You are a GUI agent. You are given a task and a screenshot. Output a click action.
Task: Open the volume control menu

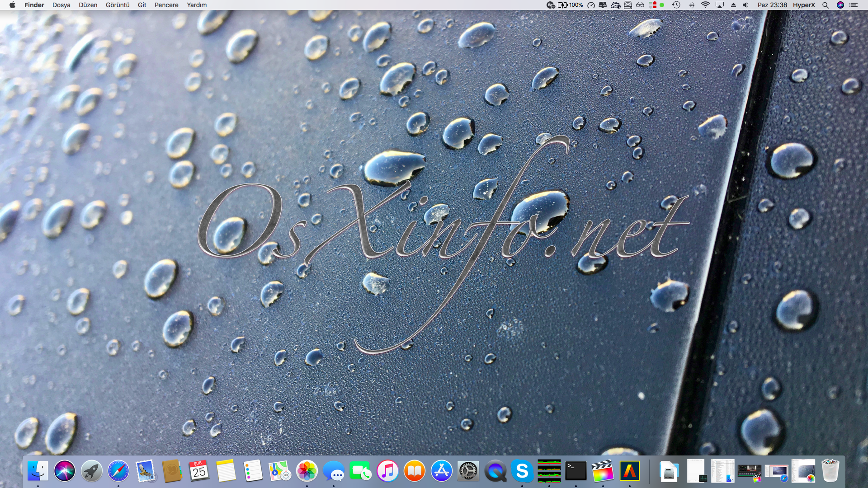point(745,5)
